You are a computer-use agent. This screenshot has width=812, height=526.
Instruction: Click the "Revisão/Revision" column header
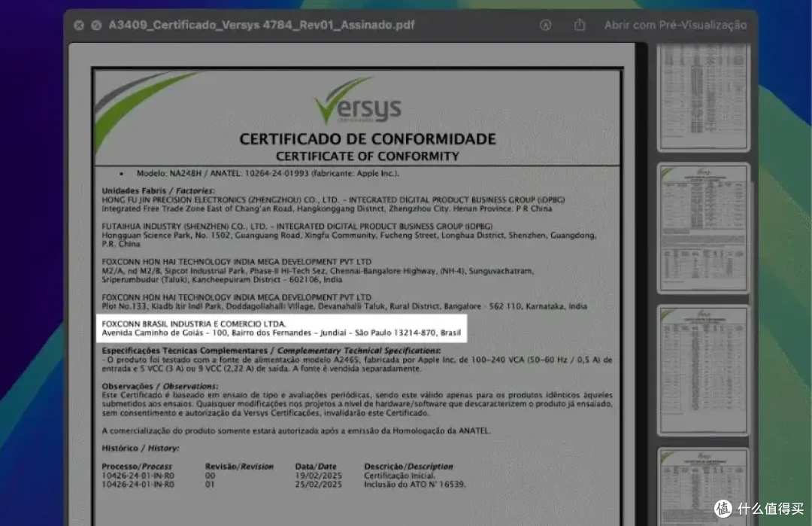click(239, 467)
